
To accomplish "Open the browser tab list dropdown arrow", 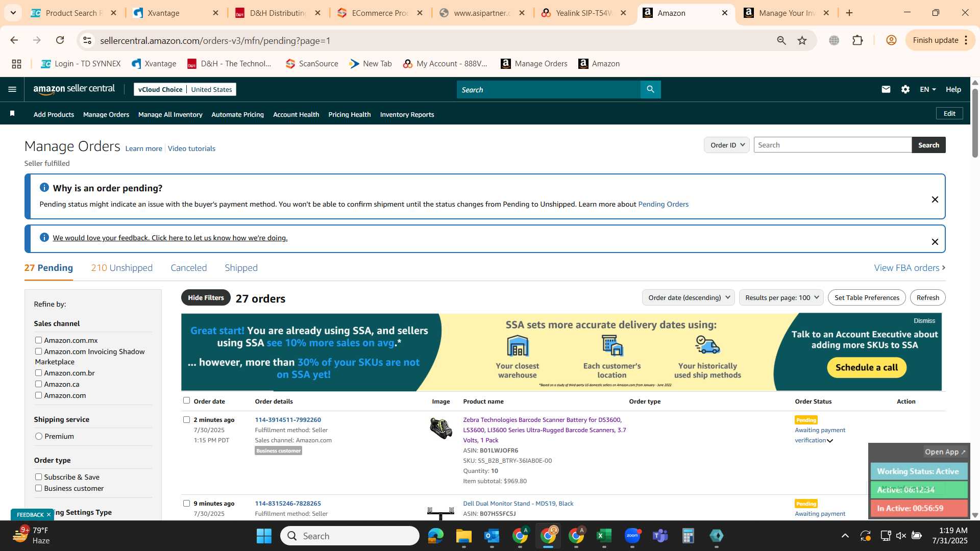I will [13, 13].
